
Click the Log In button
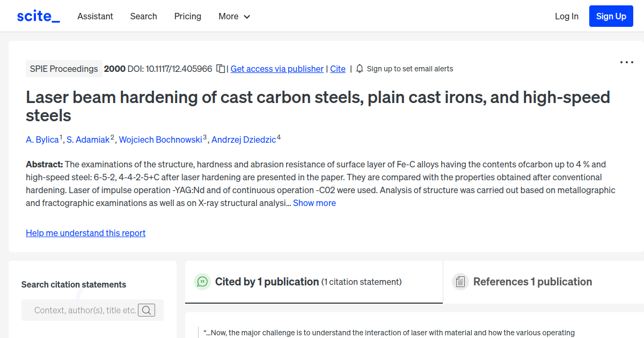point(567,16)
